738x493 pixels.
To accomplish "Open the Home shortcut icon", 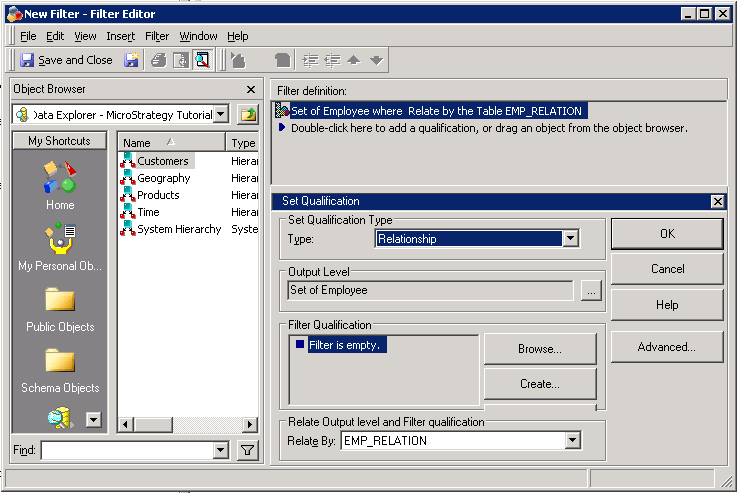I will pyautogui.click(x=60, y=185).
